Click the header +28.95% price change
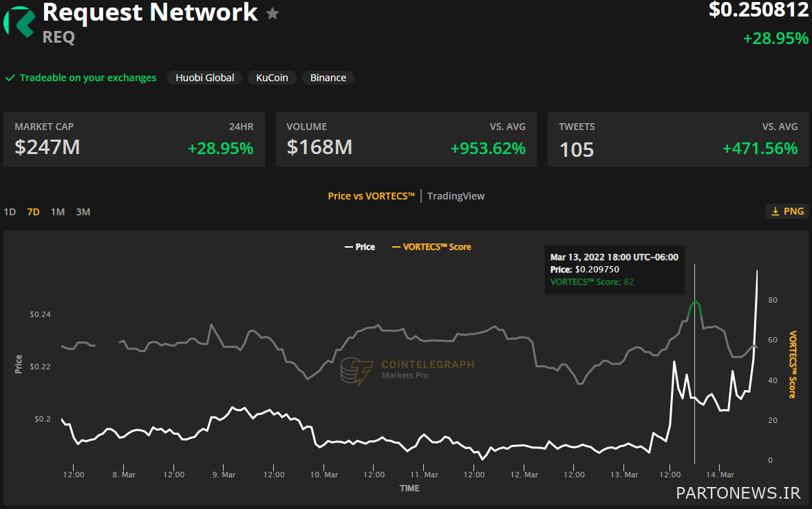The height and width of the screenshot is (509, 812). tap(776, 39)
